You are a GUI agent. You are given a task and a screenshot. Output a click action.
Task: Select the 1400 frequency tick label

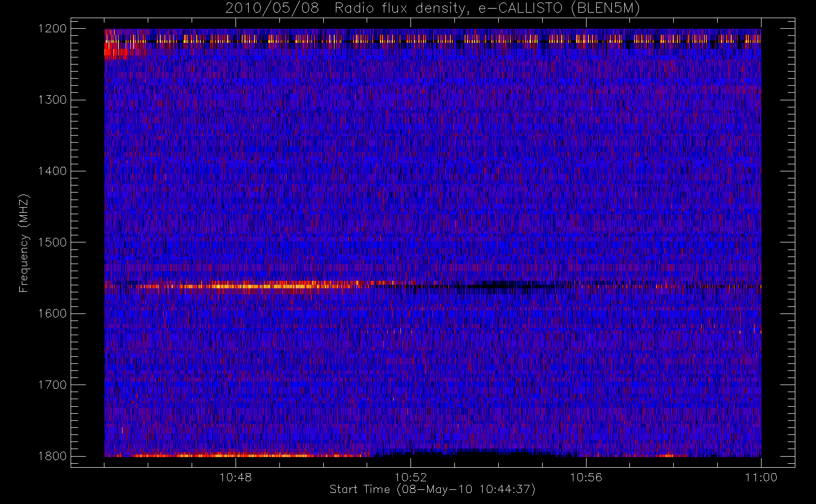pyautogui.click(x=52, y=171)
